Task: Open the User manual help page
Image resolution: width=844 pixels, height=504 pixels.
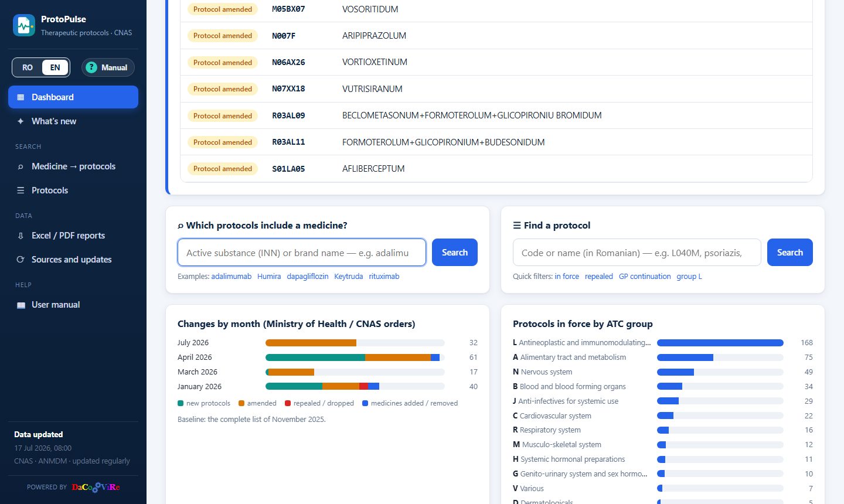Action: 73,305
